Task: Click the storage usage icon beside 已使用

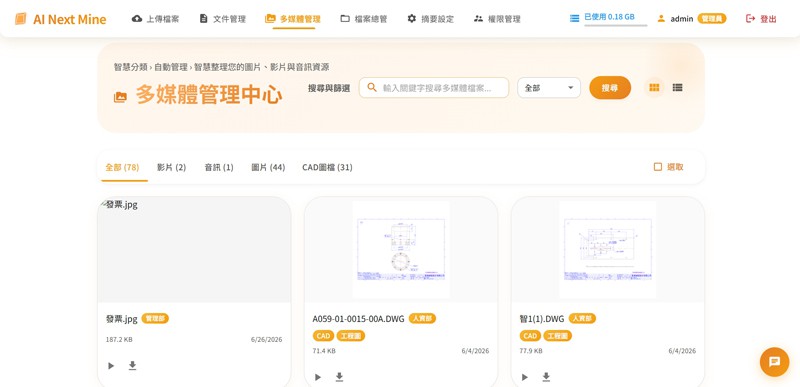Action: point(574,18)
